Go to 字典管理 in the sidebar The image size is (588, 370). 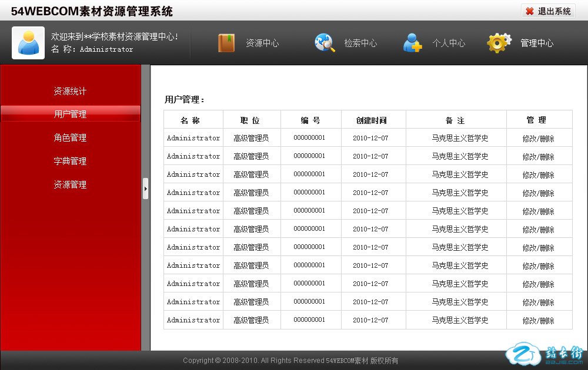[70, 161]
